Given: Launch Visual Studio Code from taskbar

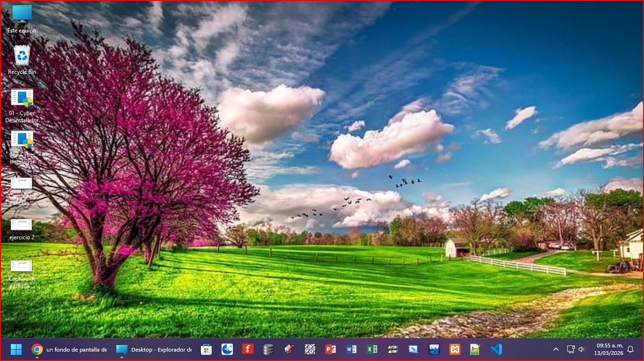Looking at the screenshot, I should 496,349.
